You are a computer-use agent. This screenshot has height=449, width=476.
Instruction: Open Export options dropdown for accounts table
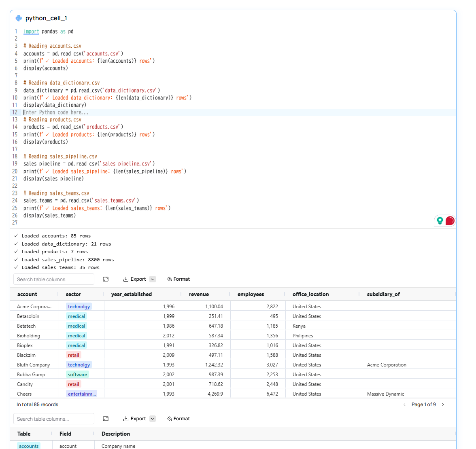[153, 279]
